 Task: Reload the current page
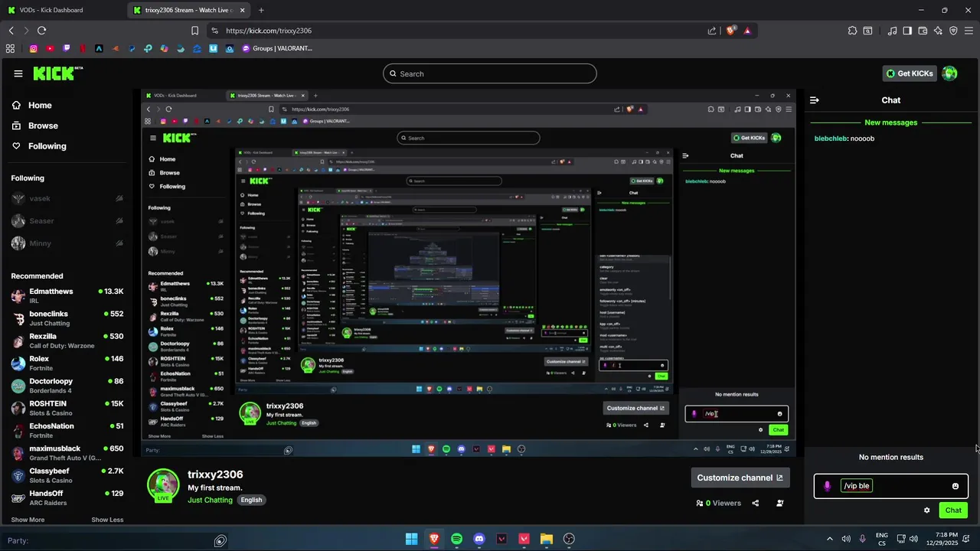(41, 31)
